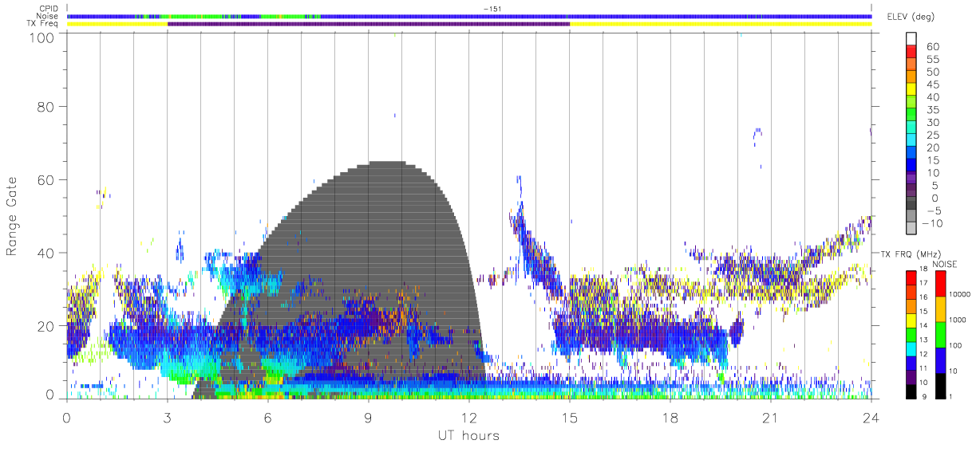Viewport: 980px width, 452px height.
Task: Pick the light gray bottom elevation bar segment
Action: point(911,230)
